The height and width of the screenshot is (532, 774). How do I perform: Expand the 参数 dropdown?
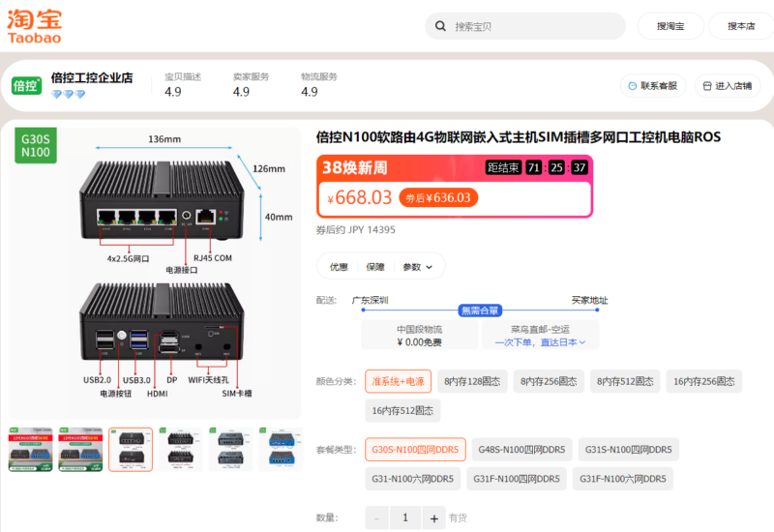click(x=418, y=267)
